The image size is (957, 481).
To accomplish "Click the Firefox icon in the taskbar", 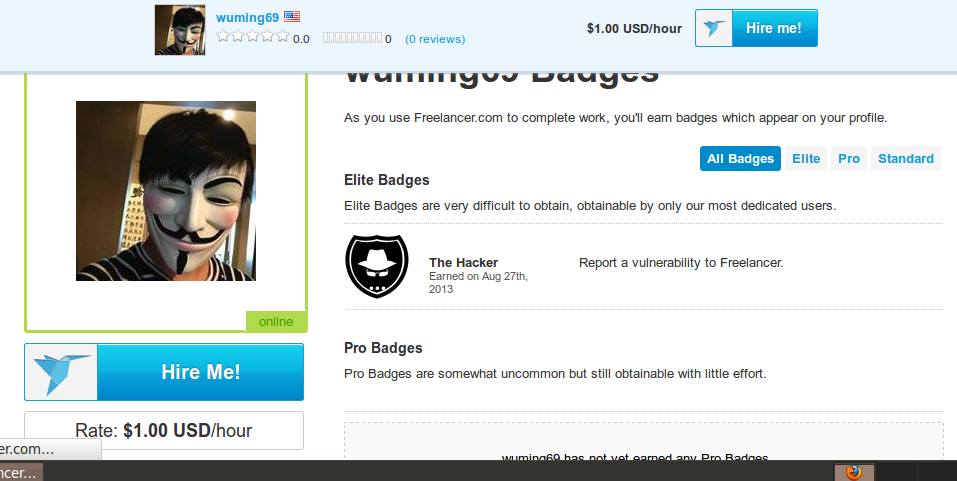I will point(854,472).
